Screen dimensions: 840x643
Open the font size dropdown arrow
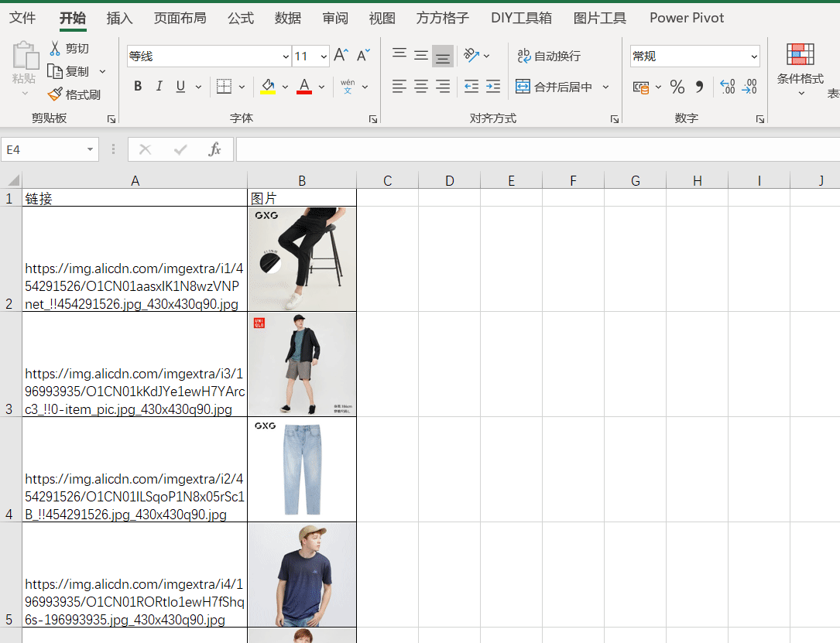pos(323,56)
